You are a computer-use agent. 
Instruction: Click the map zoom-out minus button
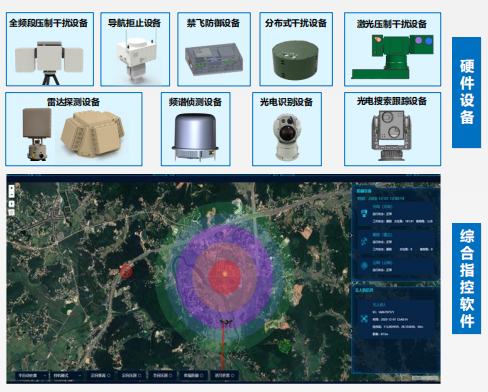tap(11, 194)
